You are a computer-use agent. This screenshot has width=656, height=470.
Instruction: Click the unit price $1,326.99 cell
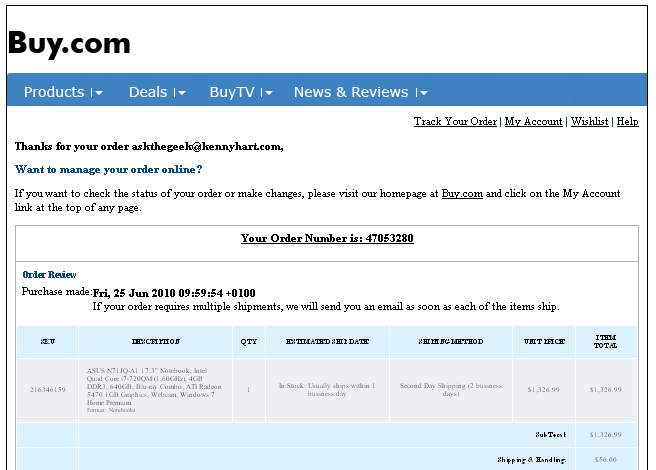544,390
